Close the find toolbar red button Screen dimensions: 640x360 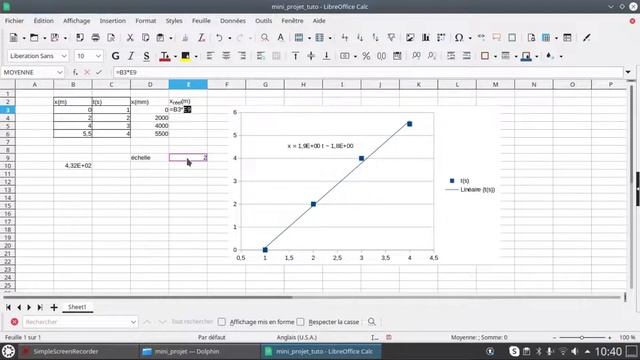(14, 322)
